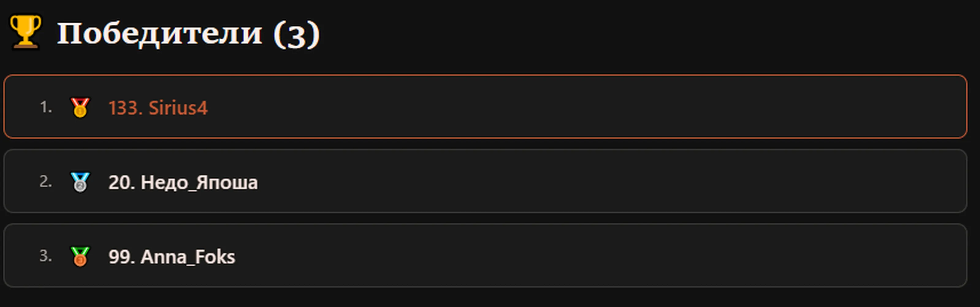Screen dimensions: 980x307
Task: Click the golden trophy icon
Action: [x=25, y=32]
